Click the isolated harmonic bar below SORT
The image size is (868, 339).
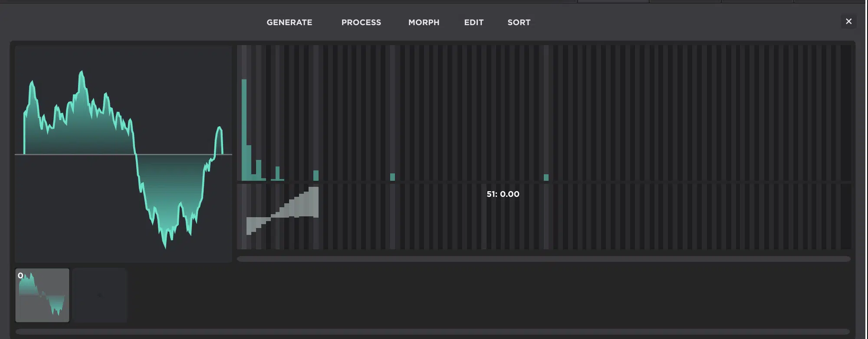click(x=546, y=177)
